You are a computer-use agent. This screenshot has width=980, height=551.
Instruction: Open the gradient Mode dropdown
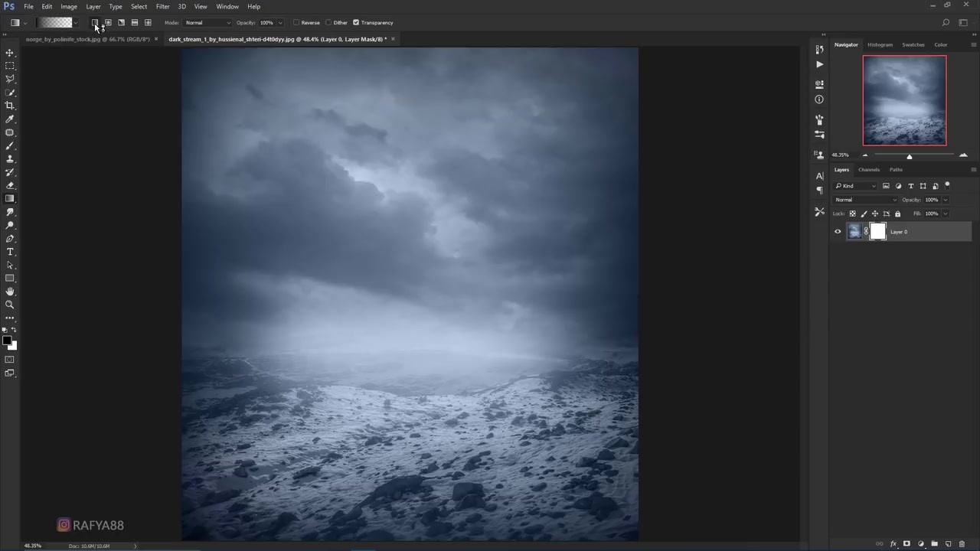207,23
